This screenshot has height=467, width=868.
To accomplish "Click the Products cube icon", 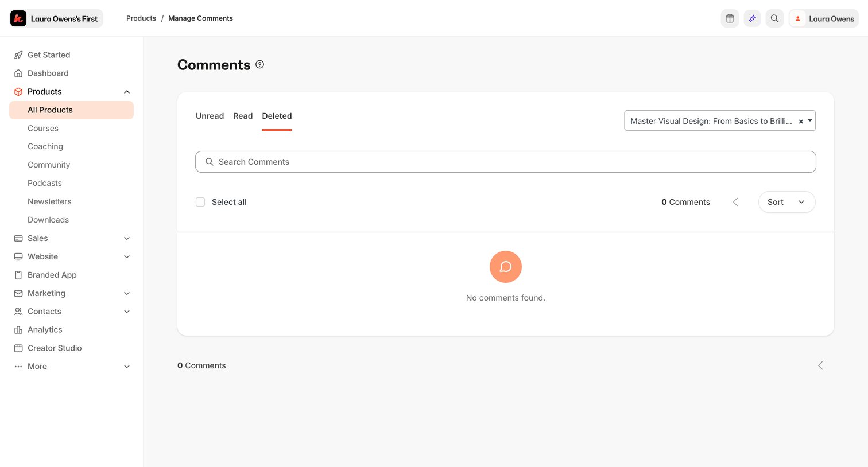I will pyautogui.click(x=18, y=92).
